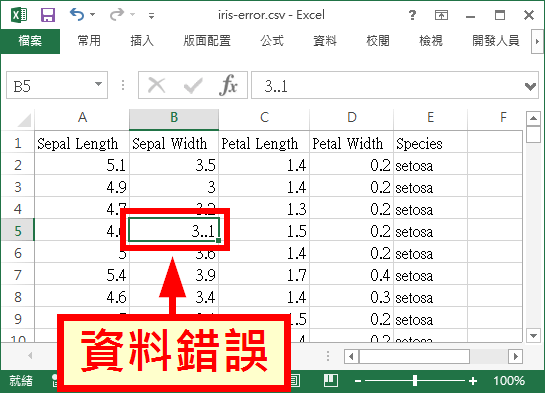The height and width of the screenshot is (393, 545).
Task: Open the undo history dropdown arrow
Action: [x=92, y=15]
